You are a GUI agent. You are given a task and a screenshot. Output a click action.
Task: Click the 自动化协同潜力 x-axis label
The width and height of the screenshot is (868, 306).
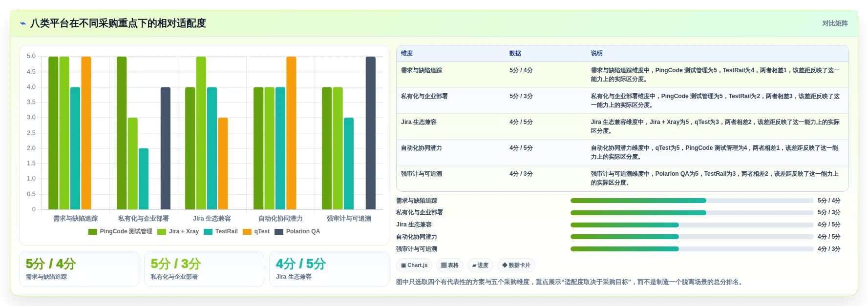280,219
